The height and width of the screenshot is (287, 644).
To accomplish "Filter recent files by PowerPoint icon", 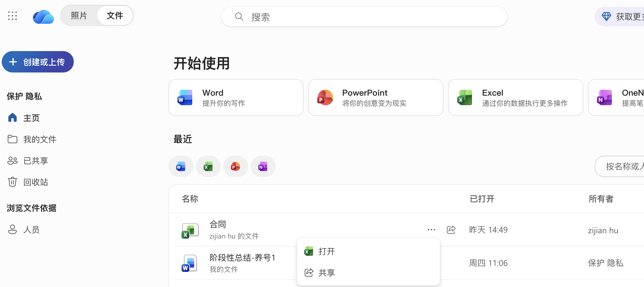I will pyautogui.click(x=236, y=166).
